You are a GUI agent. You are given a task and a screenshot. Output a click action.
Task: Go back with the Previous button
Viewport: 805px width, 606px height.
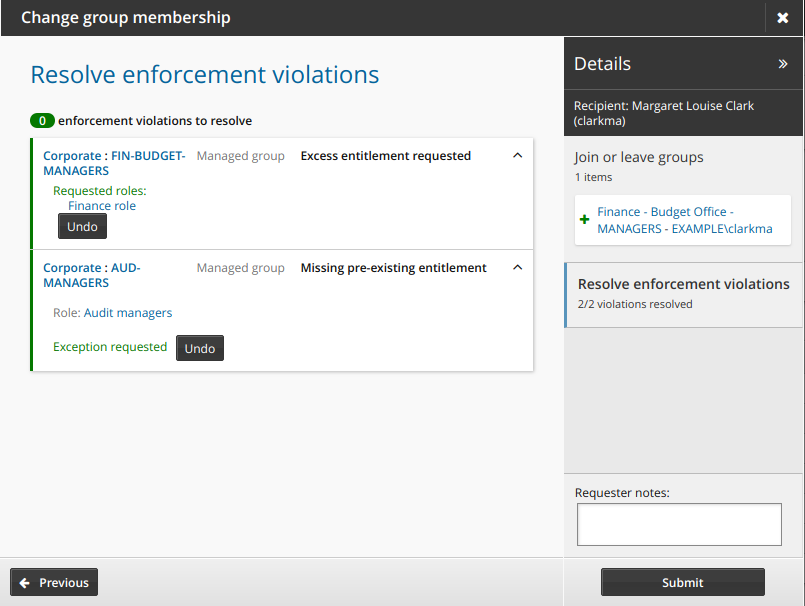tap(54, 583)
